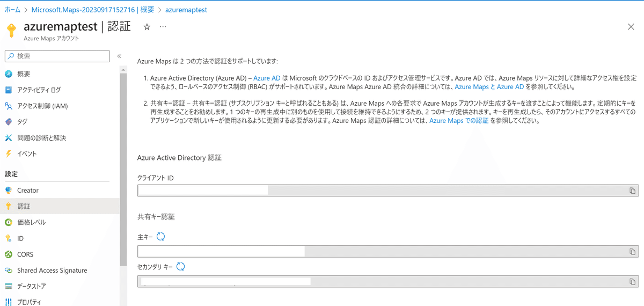
Task: Click the セカンダリ キー field
Action: pyautogui.click(x=388, y=281)
